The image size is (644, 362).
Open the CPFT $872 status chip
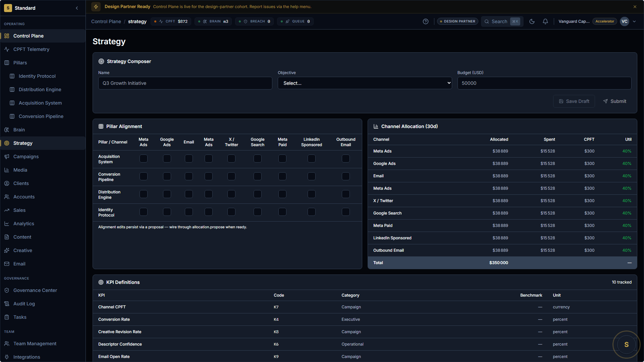(171, 21)
